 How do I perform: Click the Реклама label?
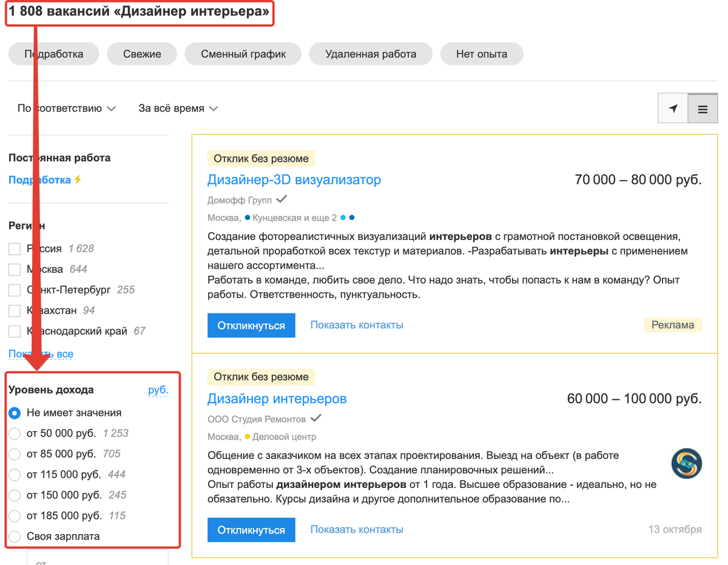[673, 325]
